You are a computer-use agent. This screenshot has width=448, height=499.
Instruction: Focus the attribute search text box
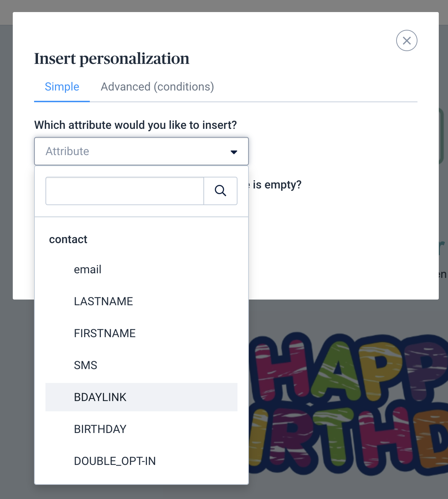point(125,191)
